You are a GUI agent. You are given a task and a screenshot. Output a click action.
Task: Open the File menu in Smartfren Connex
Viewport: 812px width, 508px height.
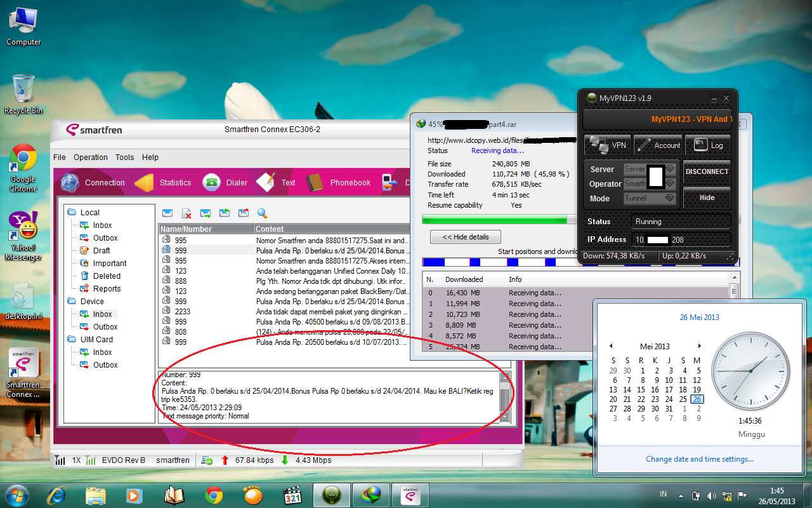click(60, 157)
